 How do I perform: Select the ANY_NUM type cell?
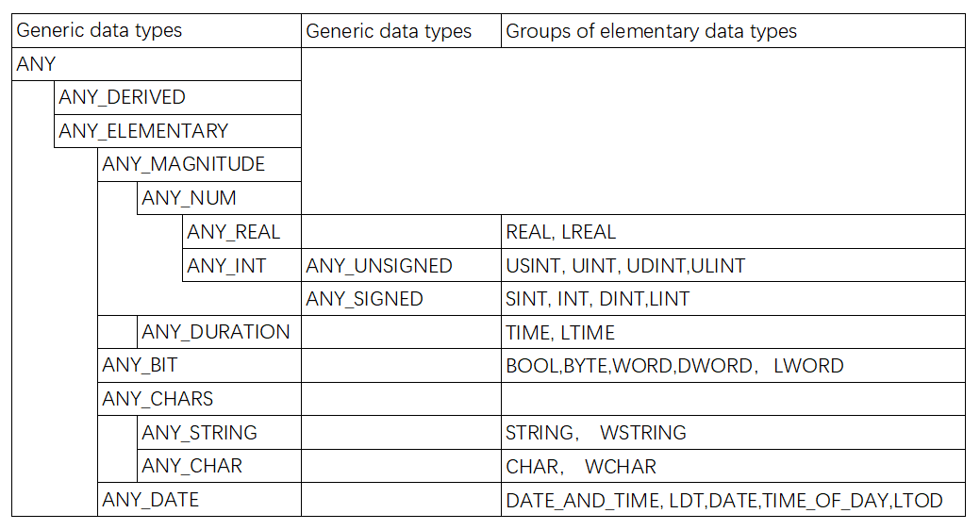pyautogui.click(x=189, y=198)
